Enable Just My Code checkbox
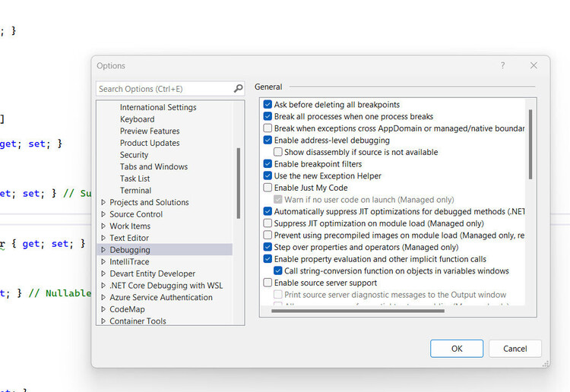 coord(268,188)
